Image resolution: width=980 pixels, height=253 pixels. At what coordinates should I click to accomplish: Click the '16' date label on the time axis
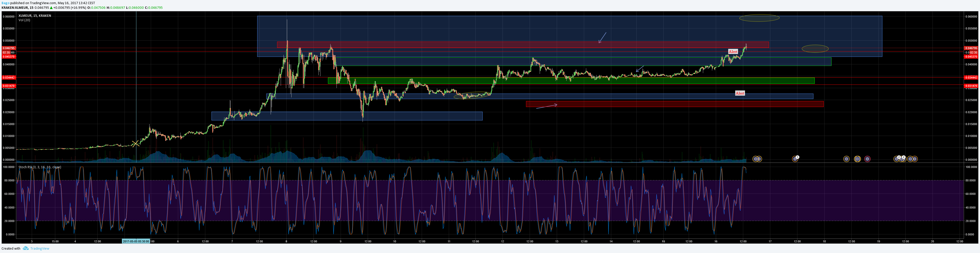[x=716, y=241]
